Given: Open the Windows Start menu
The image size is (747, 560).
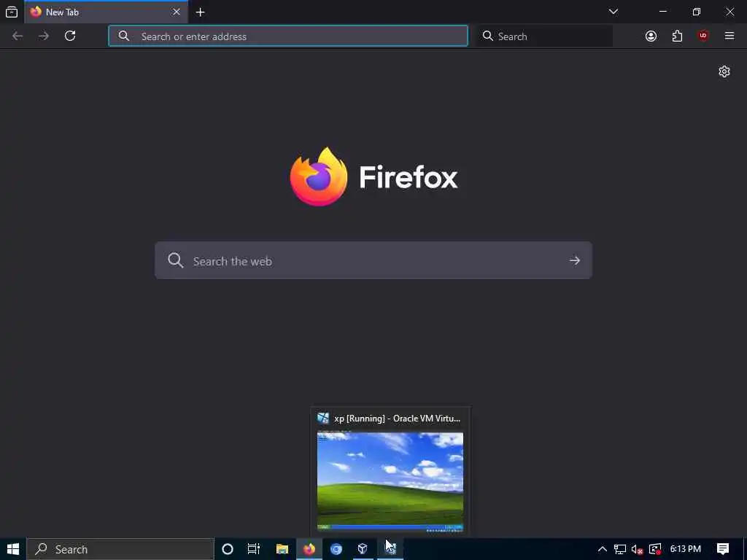Looking at the screenshot, I should (x=13, y=549).
